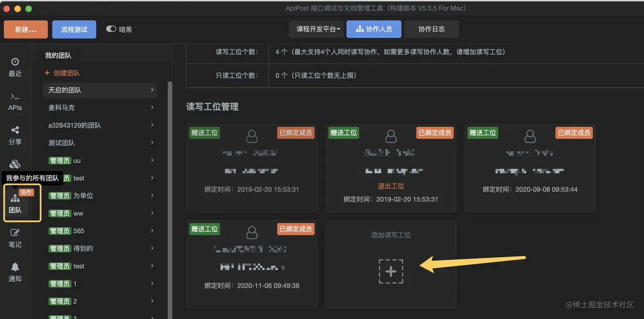Select team named 得到的
Screen dimensions: 644x319
click(100, 248)
